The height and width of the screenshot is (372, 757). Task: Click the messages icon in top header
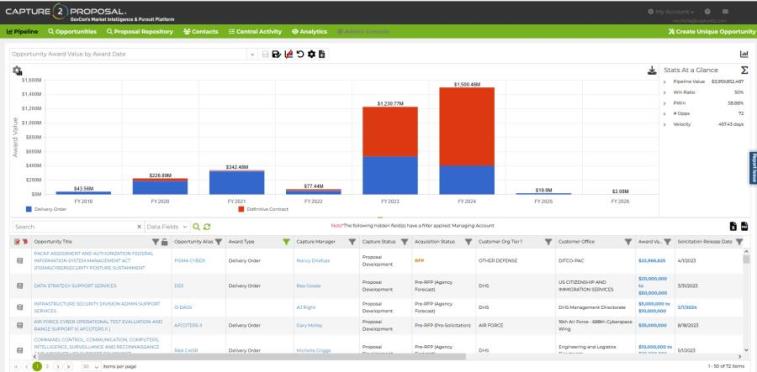click(725, 12)
